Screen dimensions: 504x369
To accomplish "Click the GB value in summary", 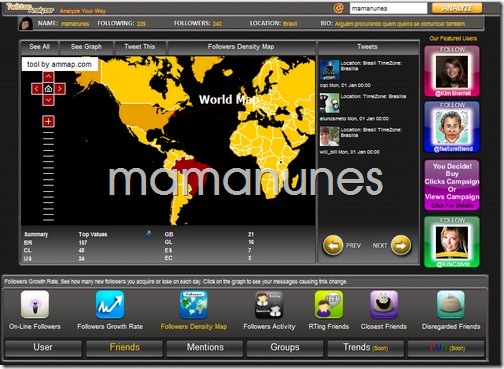I will click(x=251, y=234).
